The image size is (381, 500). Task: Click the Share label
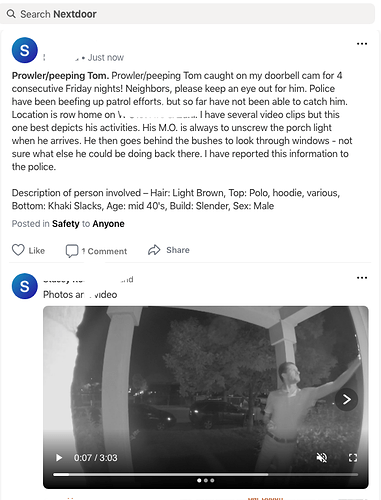click(178, 250)
